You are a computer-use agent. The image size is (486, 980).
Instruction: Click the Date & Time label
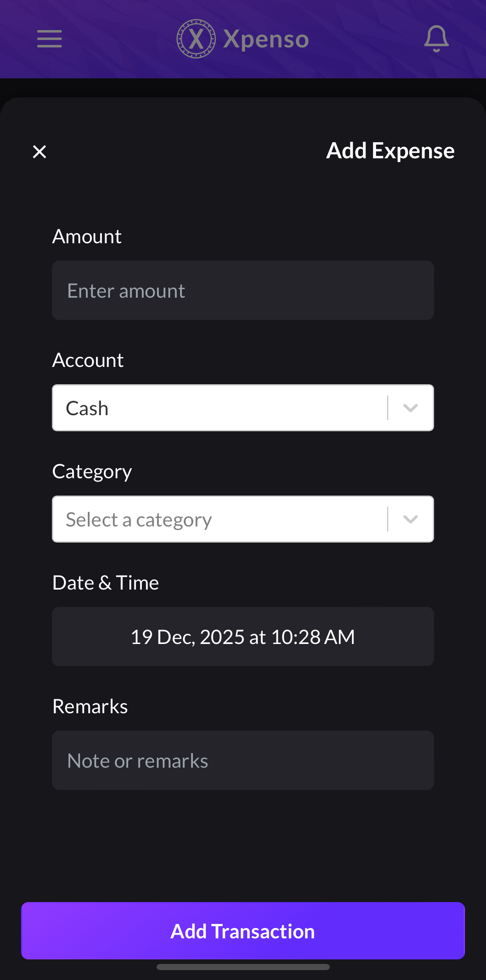[106, 583]
